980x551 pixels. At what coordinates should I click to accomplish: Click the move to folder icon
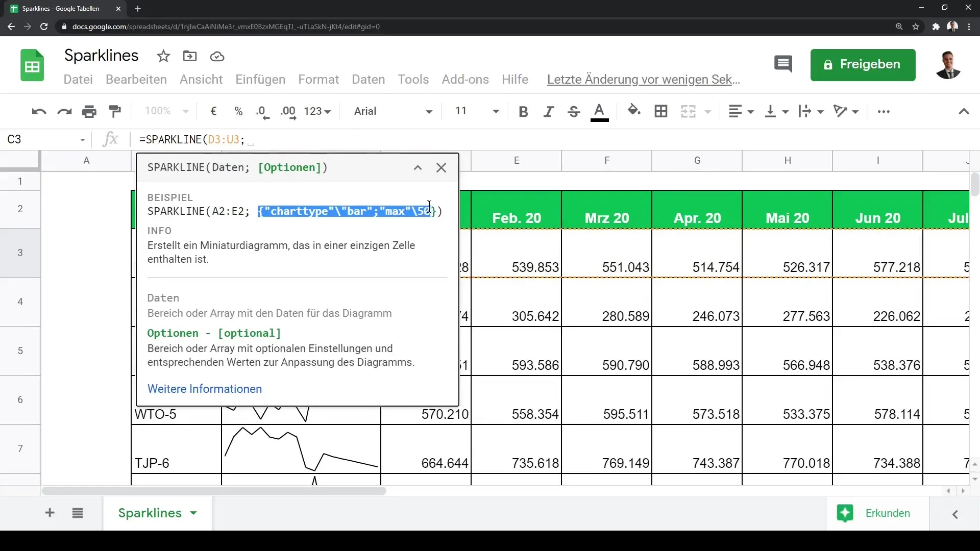(190, 56)
